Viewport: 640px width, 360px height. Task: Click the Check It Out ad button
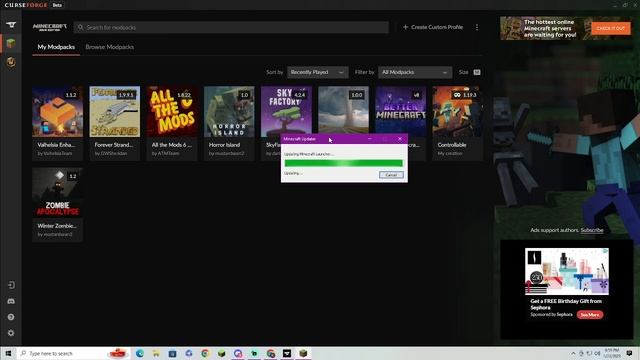pos(611,28)
